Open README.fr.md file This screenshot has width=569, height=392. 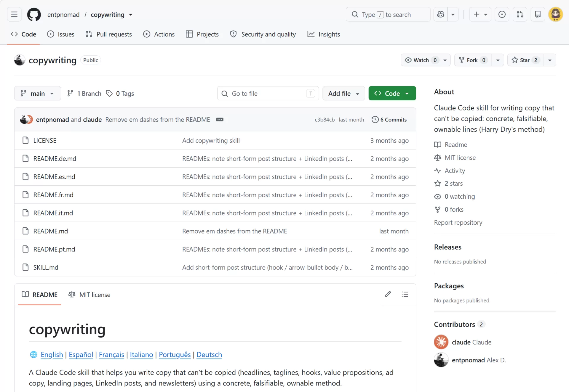click(x=53, y=195)
